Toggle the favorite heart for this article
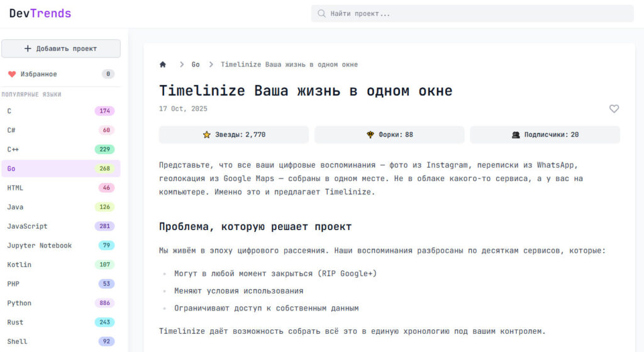644x352 pixels. click(614, 109)
